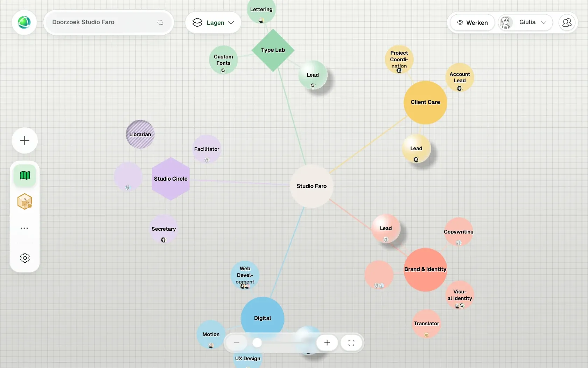588x368 pixels.
Task: Focus the Doorzoek Studio Faro search field
Action: [108, 22]
